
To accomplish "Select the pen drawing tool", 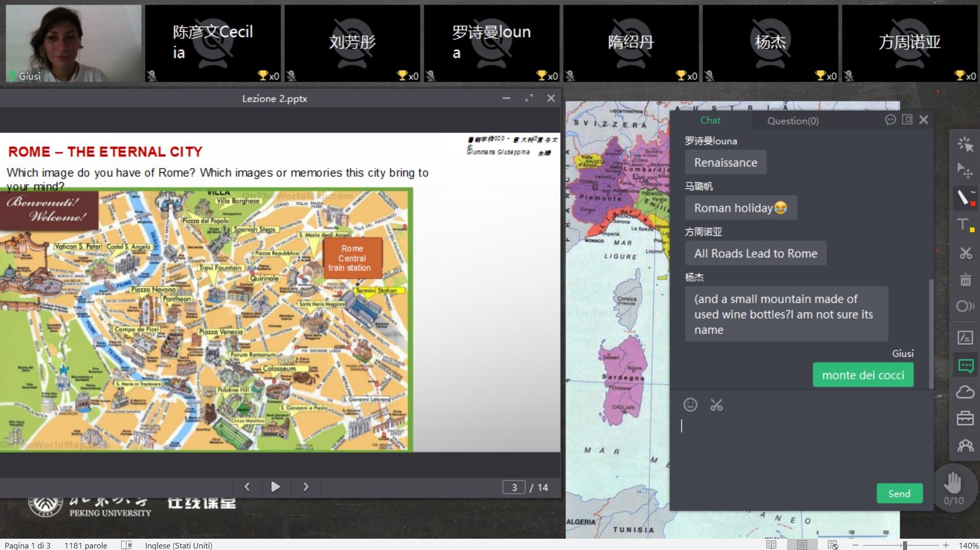I will pos(965,198).
